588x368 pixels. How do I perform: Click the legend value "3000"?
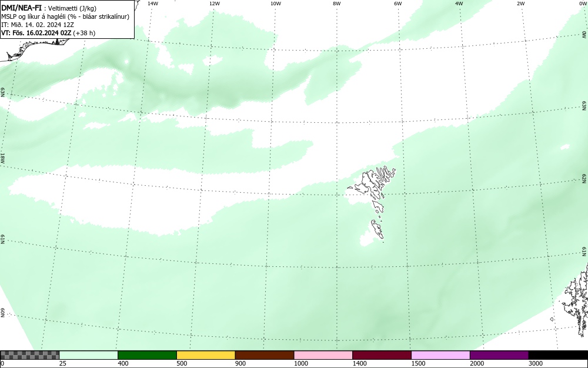[x=536, y=363]
